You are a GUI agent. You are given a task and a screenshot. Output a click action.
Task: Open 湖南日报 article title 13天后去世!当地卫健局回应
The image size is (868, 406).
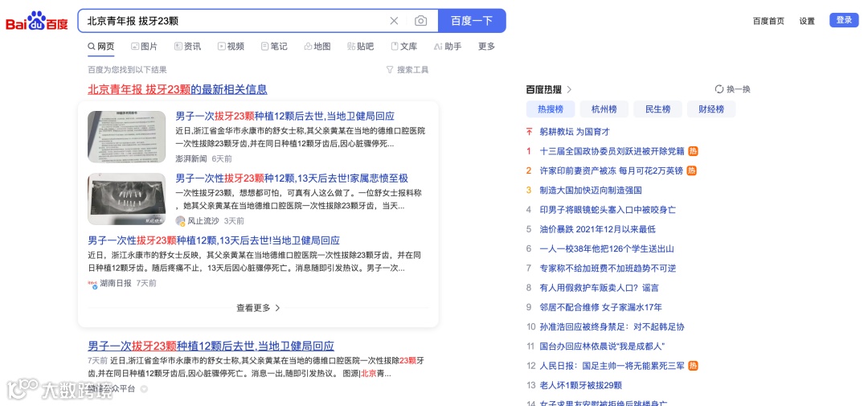[x=214, y=240]
